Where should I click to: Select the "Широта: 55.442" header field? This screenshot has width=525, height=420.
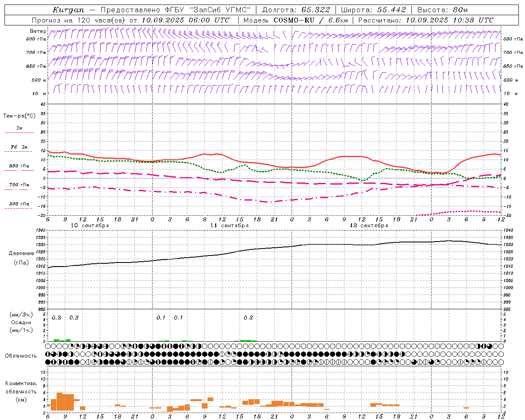(374, 10)
